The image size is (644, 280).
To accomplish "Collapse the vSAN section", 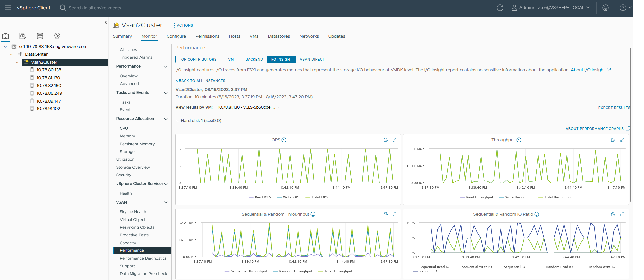I will pos(166,202).
